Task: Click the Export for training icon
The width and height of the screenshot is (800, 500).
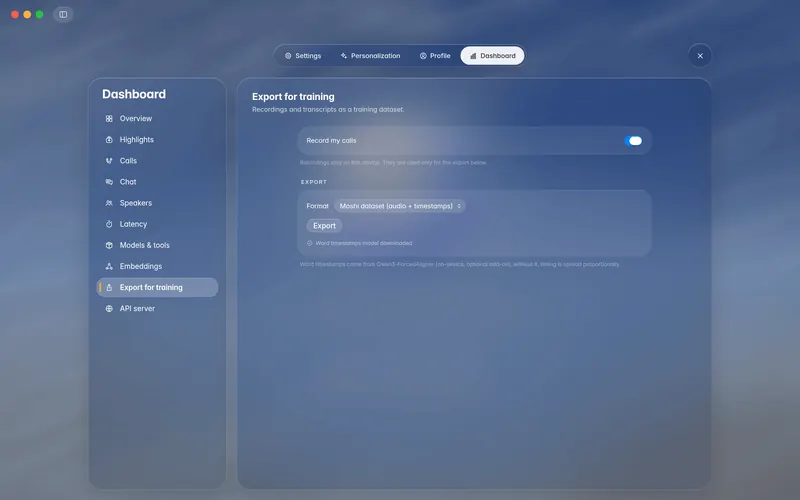Action: tap(109, 287)
